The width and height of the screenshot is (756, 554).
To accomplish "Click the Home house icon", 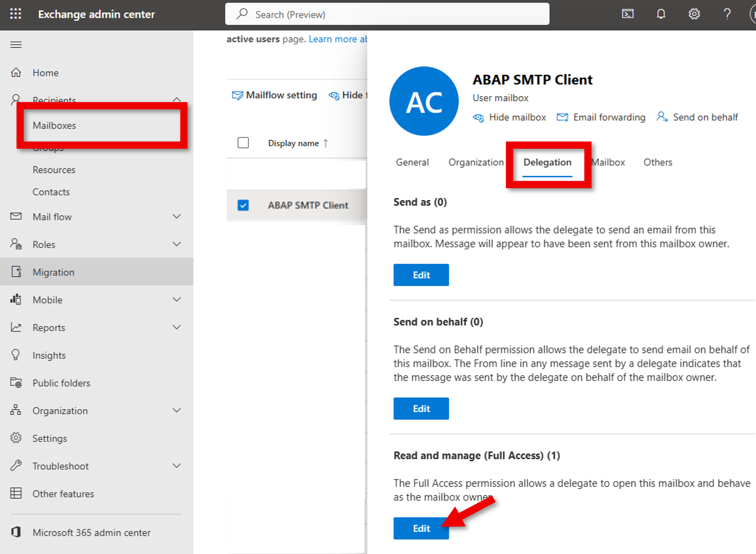I will [x=16, y=72].
